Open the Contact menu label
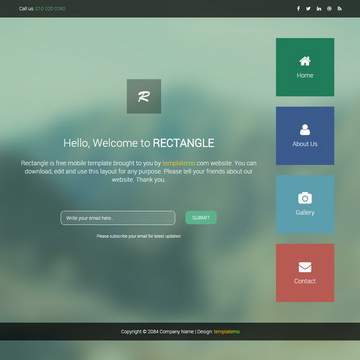Image resolution: width=360 pixels, height=360 pixels. pyautogui.click(x=305, y=281)
